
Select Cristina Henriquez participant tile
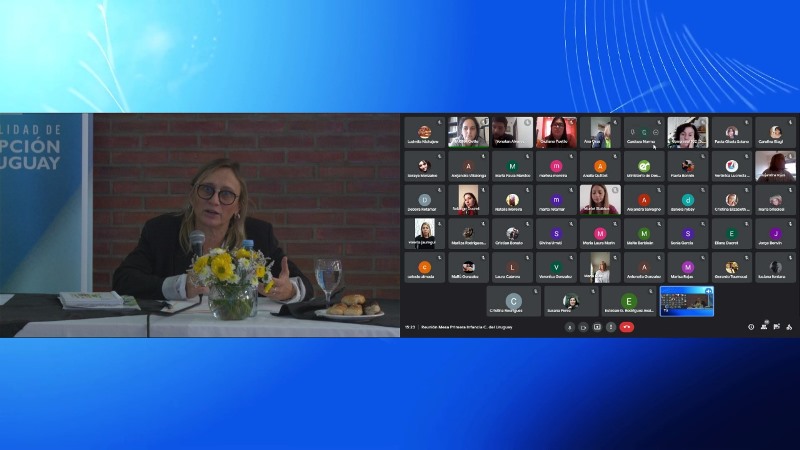pos(513,301)
